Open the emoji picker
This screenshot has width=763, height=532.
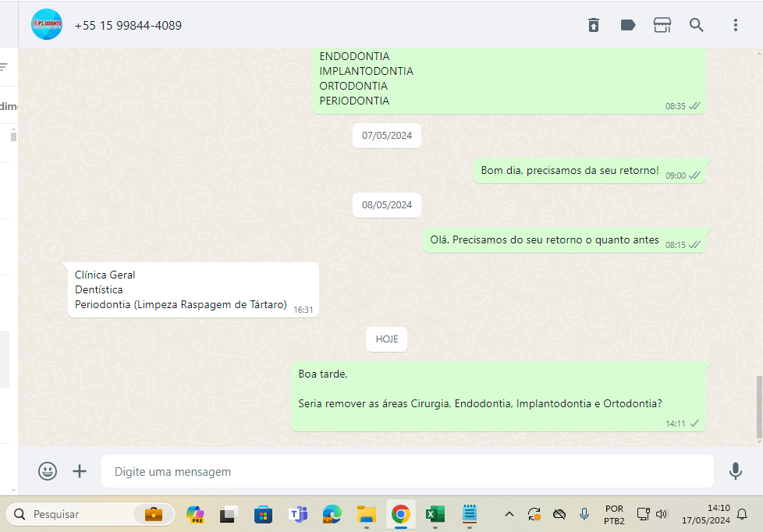48,471
